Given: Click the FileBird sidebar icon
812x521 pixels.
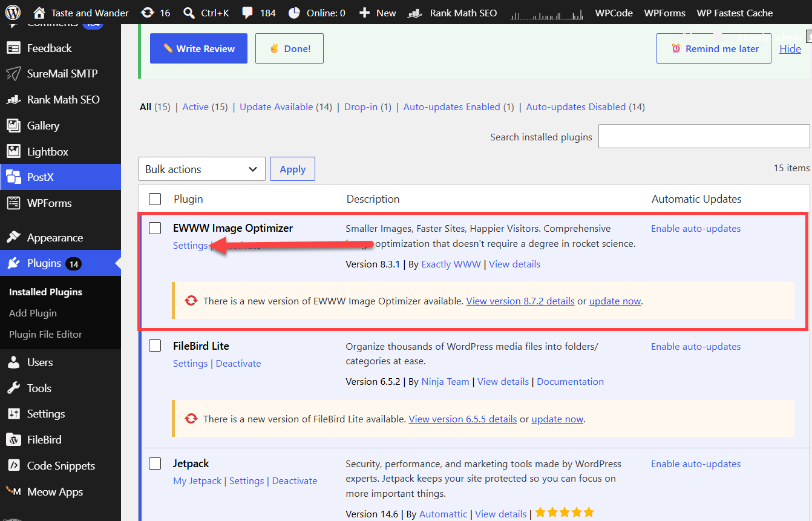Looking at the screenshot, I should (13, 440).
